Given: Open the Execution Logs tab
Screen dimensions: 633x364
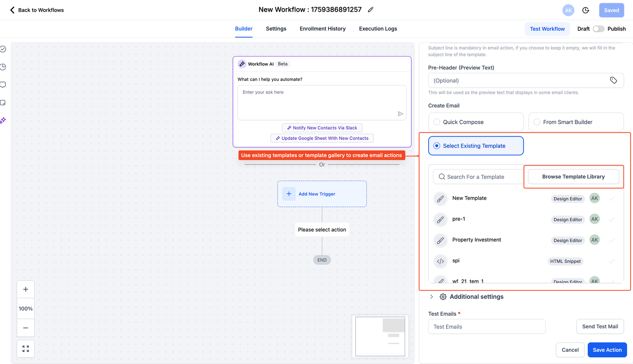Looking at the screenshot, I should [378, 29].
